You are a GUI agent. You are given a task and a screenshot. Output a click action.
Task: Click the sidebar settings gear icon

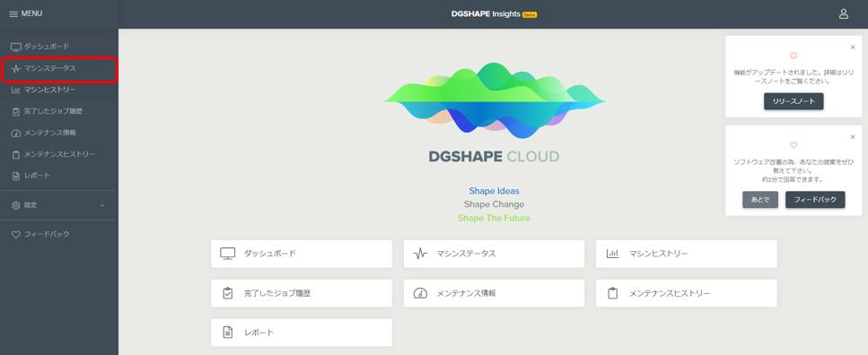point(16,205)
